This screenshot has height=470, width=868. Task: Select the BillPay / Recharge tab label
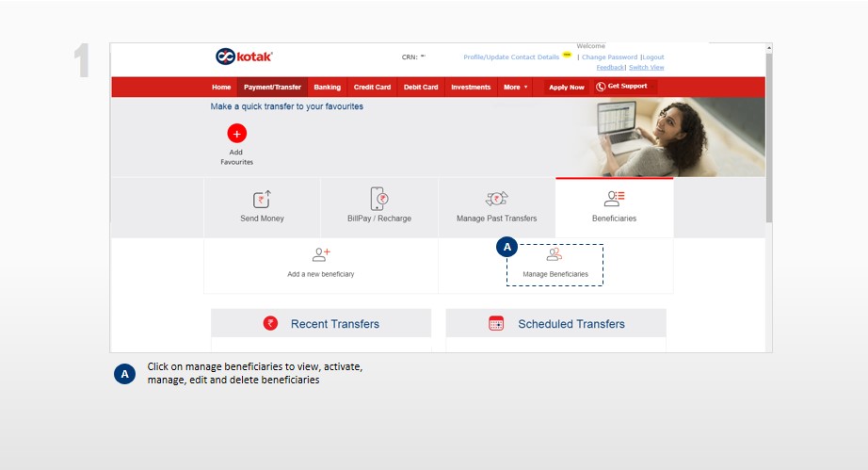(379, 219)
